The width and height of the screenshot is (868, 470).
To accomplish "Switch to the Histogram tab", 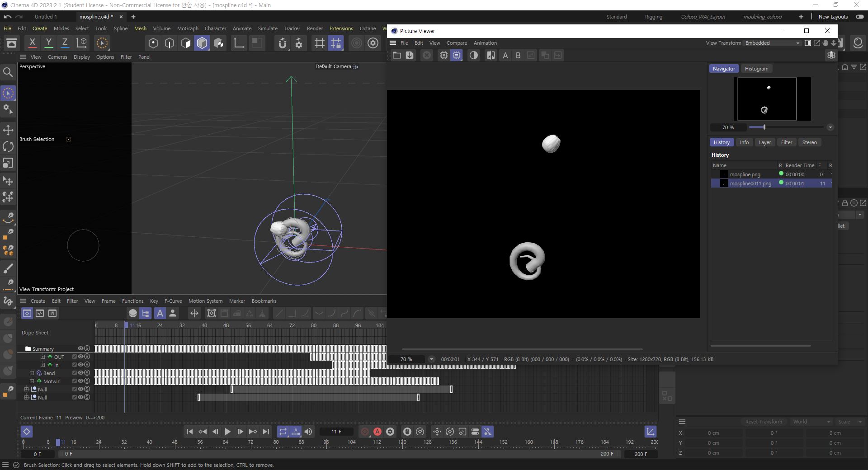I will point(756,69).
